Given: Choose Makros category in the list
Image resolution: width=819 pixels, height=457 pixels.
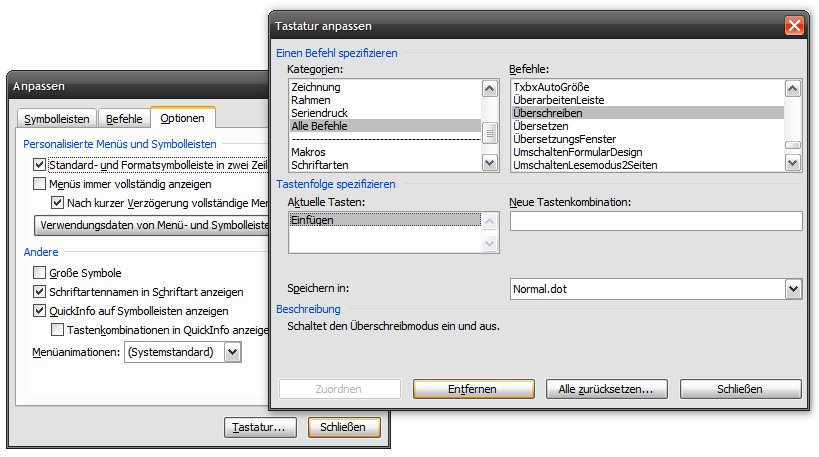Looking at the screenshot, I should (309, 152).
